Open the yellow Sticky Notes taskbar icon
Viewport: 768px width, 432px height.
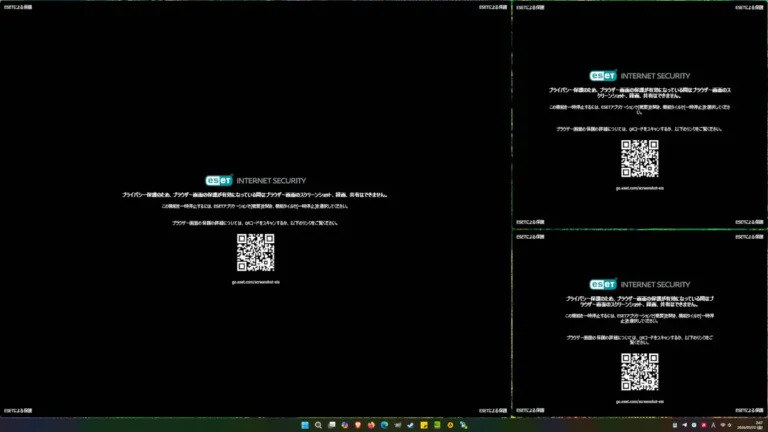[424, 425]
